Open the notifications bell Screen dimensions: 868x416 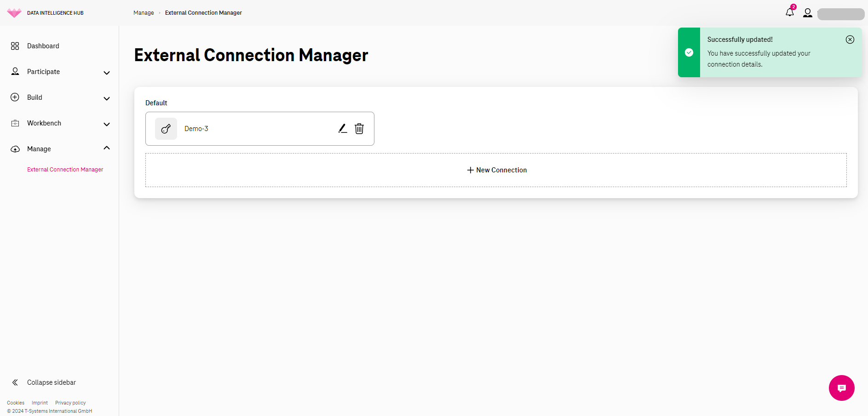point(790,12)
